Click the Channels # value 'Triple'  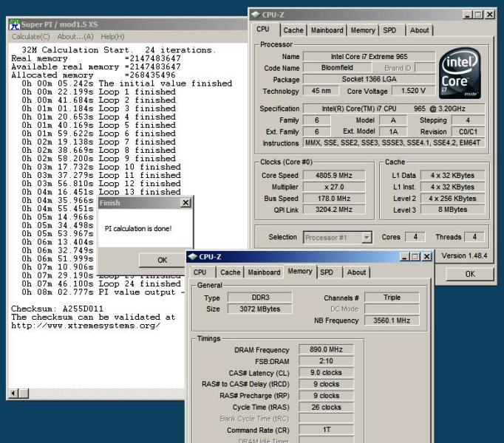(392, 298)
